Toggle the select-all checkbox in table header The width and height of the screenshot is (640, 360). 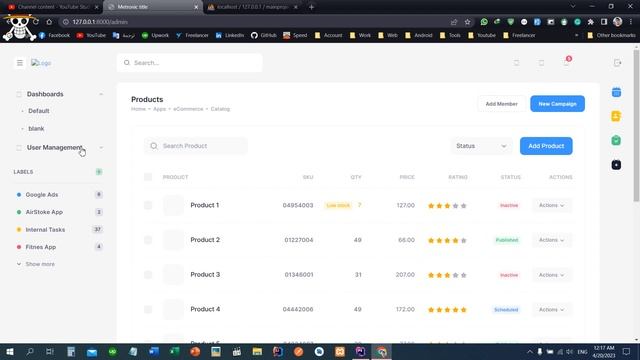tap(148, 177)
